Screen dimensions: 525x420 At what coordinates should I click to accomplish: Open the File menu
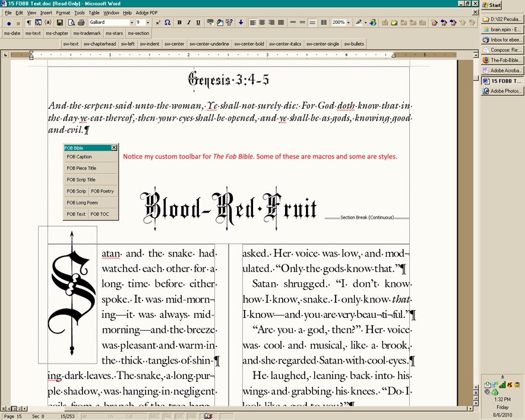pyautogui.click(x=8, y=12)
